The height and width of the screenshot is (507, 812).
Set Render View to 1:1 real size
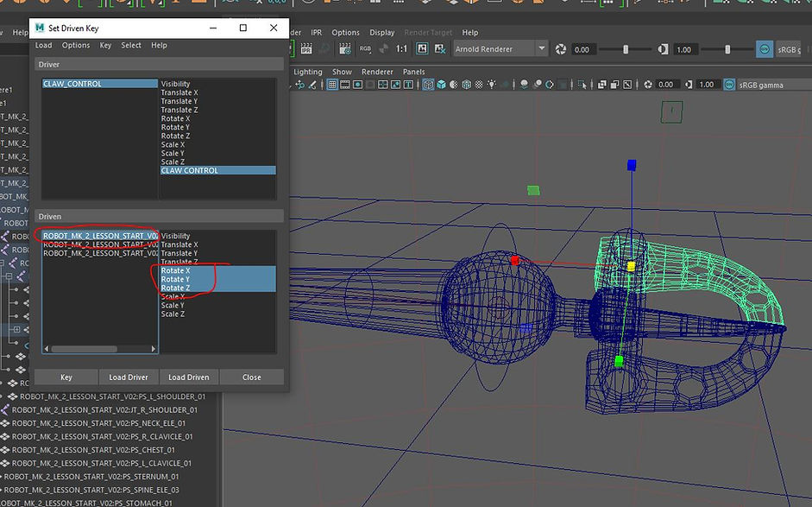point(401,49)
